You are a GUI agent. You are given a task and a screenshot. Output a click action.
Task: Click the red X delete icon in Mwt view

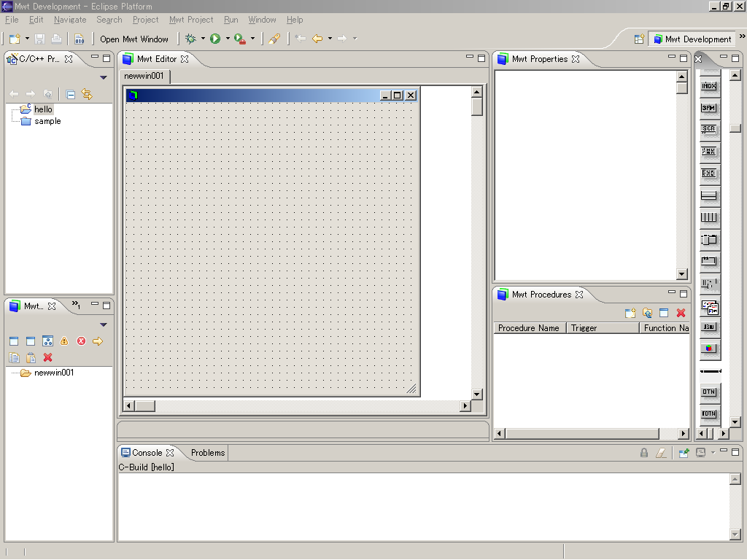click(47, 357)
